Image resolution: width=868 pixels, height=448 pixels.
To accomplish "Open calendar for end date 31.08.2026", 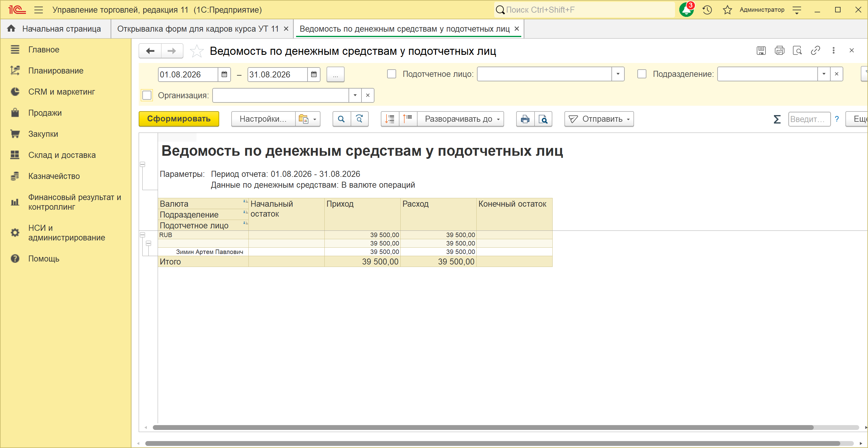I will [314, 74].
